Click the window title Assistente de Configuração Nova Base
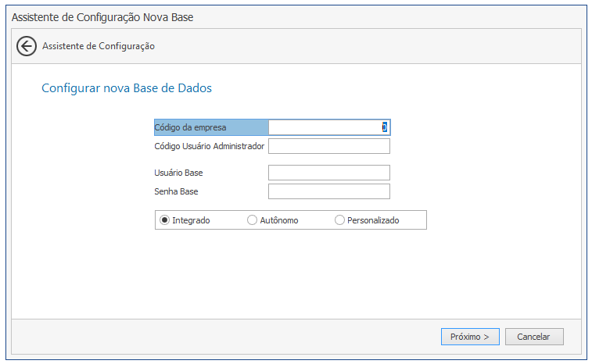Image resolution: width=592 pixels, height=364 pixels. (102, 17)
